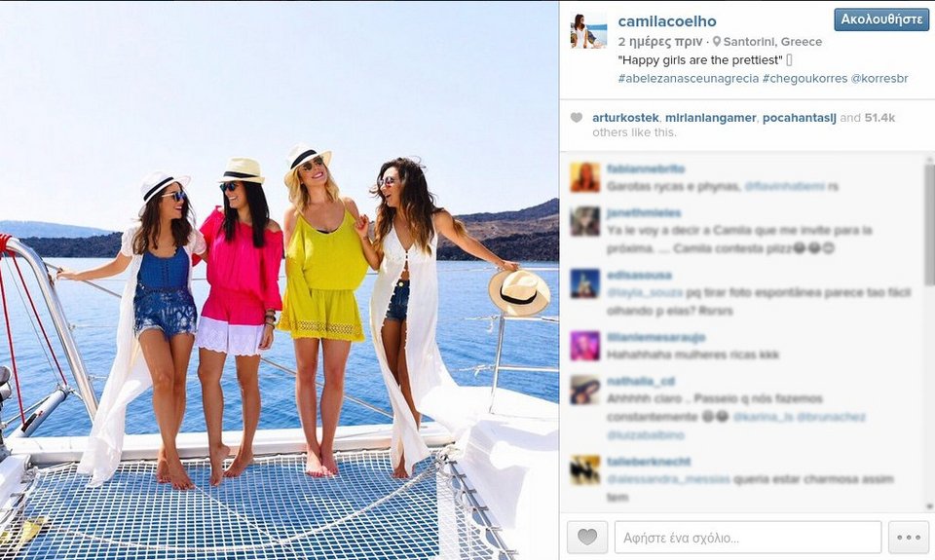Open the three-dots more options menu
Screen dimensions: 935x560
point(908,537)
